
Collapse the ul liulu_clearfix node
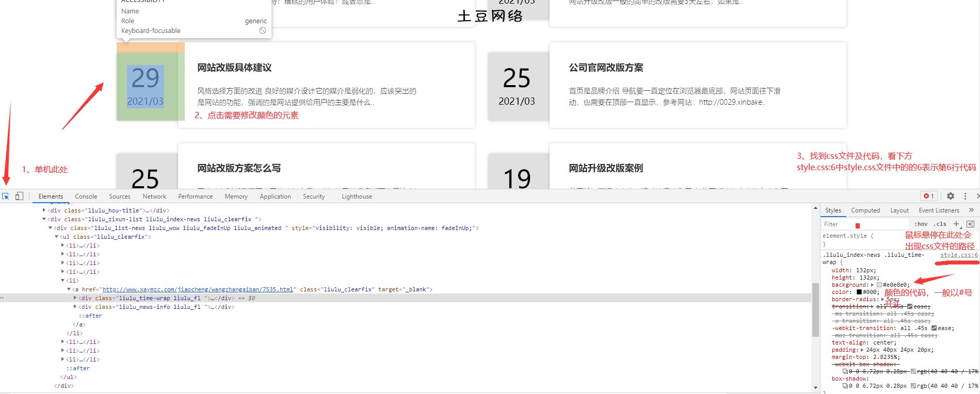[56, 237]
